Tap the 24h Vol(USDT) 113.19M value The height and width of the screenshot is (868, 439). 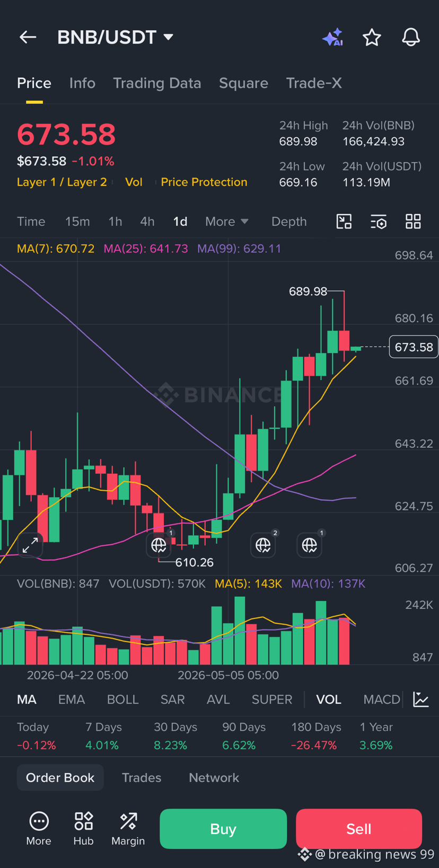click(366, 182)
